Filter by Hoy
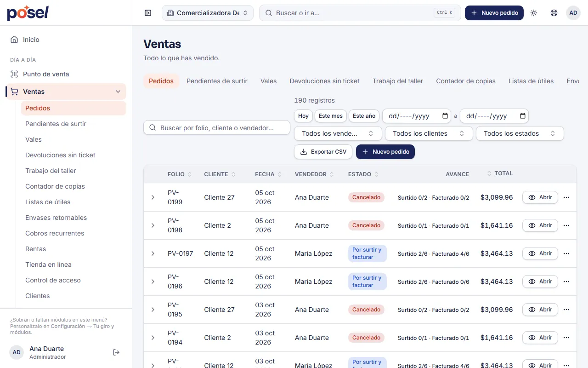Viewport: 588px width, 368px height. pyautogui.click(x=303, y=116)
